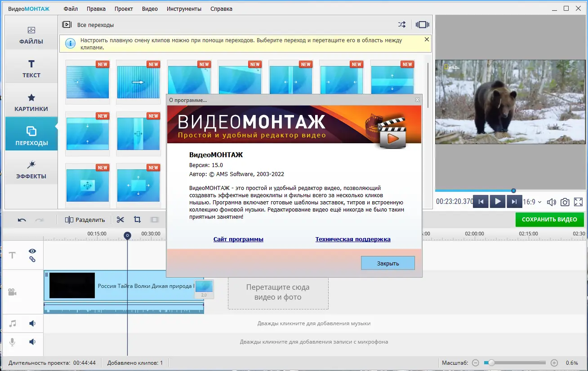
Task: Close the О программе dialog with X
Action: tap(417, 100)
